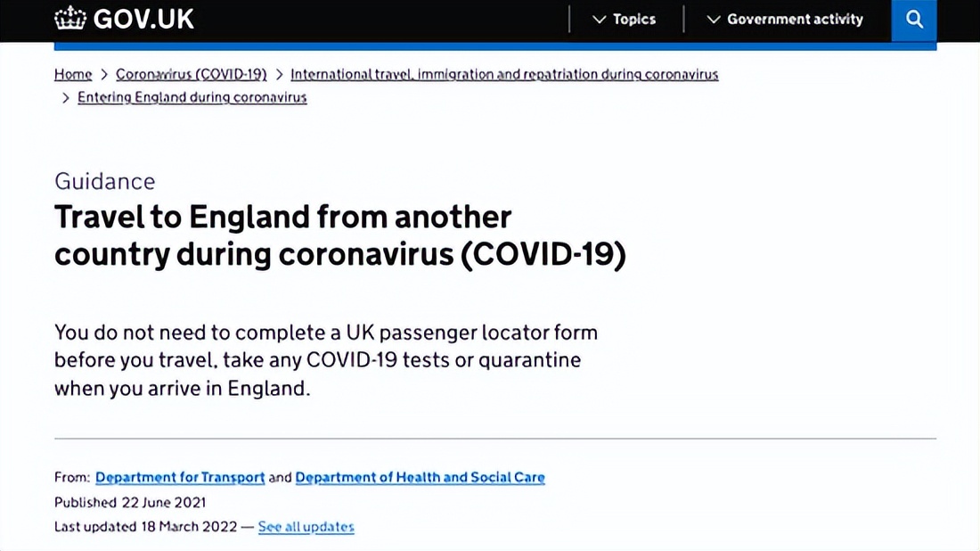This screenshot has width=980, height=551.
Task: Click the chevron after Coronavirus (COVID-19) breadcrumb
Action: pos(279,75)
